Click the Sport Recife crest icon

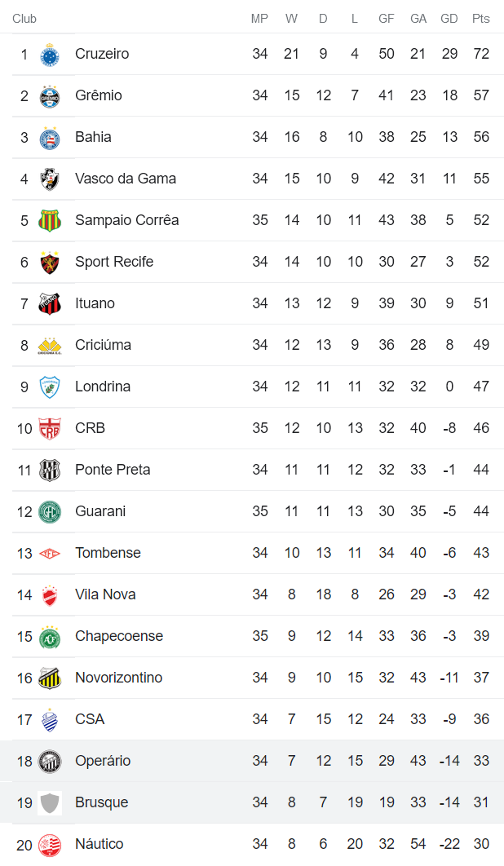[x=50, y=263]
